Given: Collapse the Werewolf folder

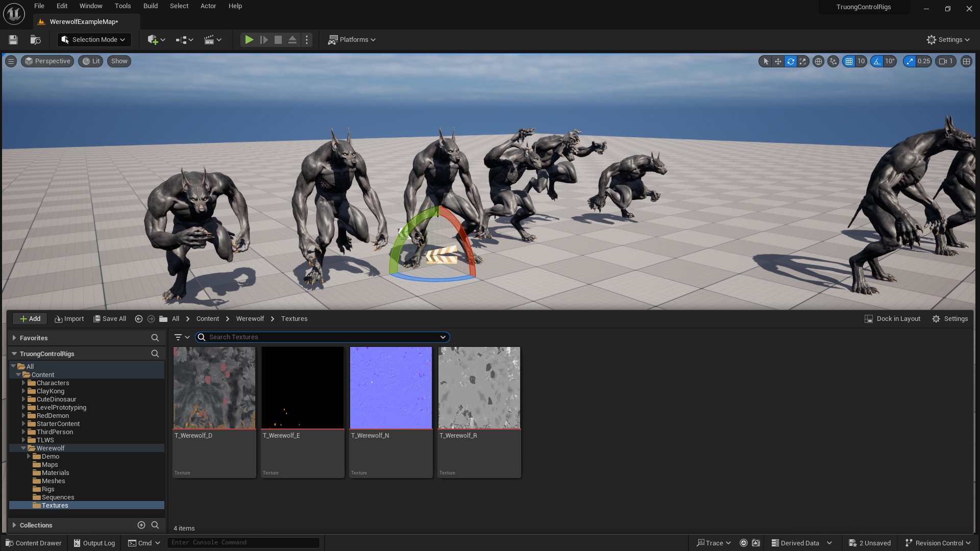Looking at the screenshot, I should coord(23,448).
